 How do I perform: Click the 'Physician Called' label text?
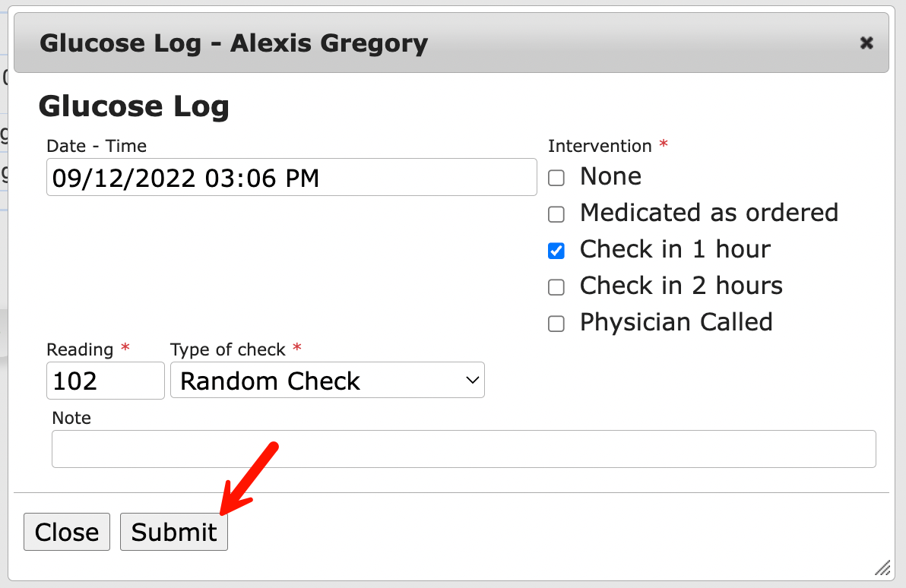(676, 322)
